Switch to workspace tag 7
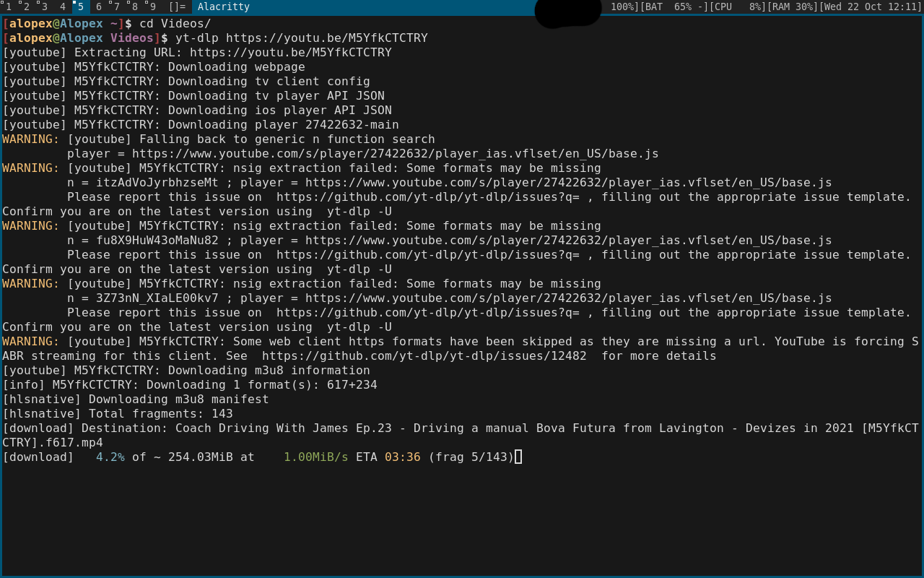The height and width of the screenshot is (578, 924). pyautogui.click(x=117, y=7)
